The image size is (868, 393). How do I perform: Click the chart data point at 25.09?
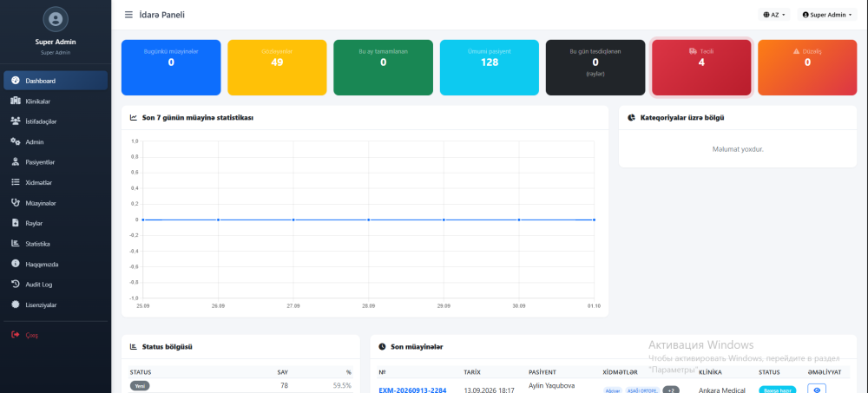click(143, 219)
